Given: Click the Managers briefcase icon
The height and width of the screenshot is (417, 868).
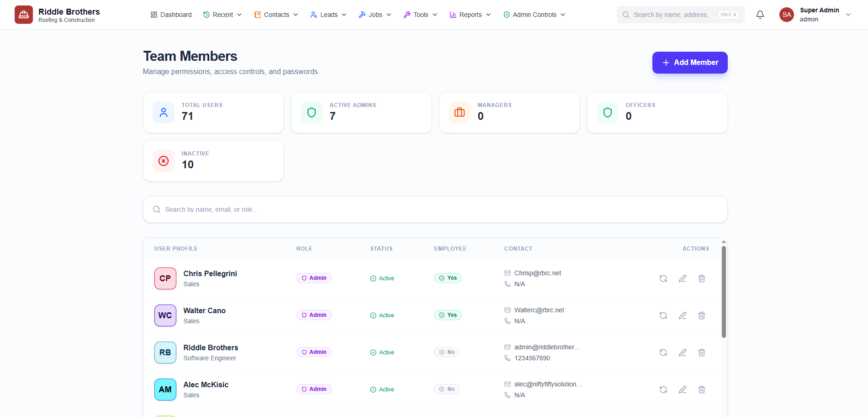Looking at the screenshot, I should coord(459,112).
